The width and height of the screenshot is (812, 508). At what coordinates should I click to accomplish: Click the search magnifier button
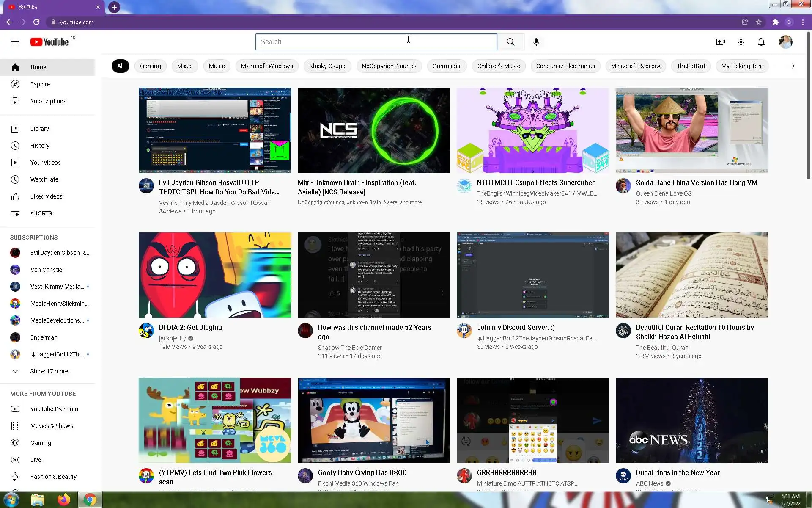pos(510,42)
